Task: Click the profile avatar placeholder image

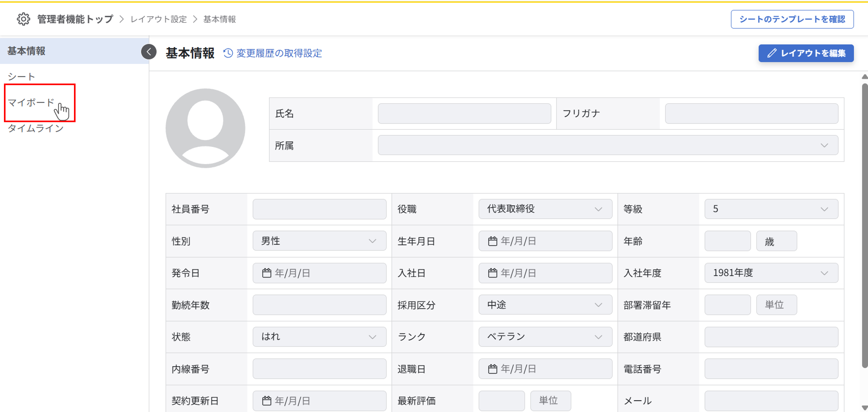Action: 205,128
